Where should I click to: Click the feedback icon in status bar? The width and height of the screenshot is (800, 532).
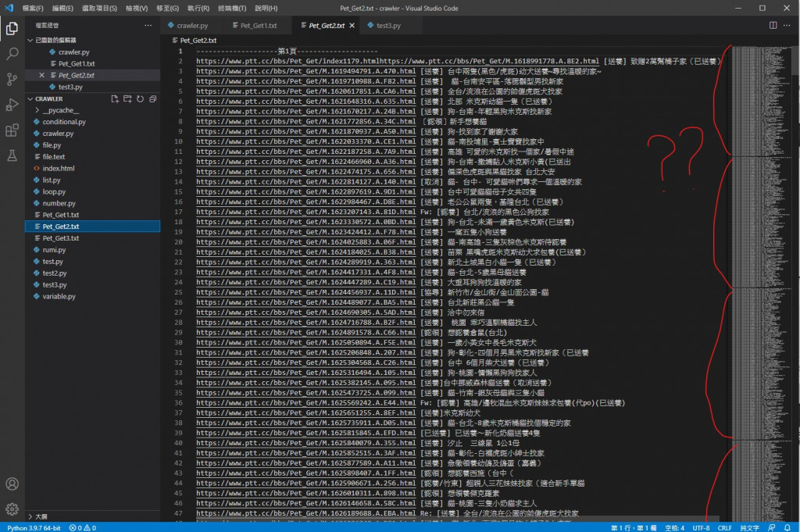pyautogui.click(x=771, y=528)
